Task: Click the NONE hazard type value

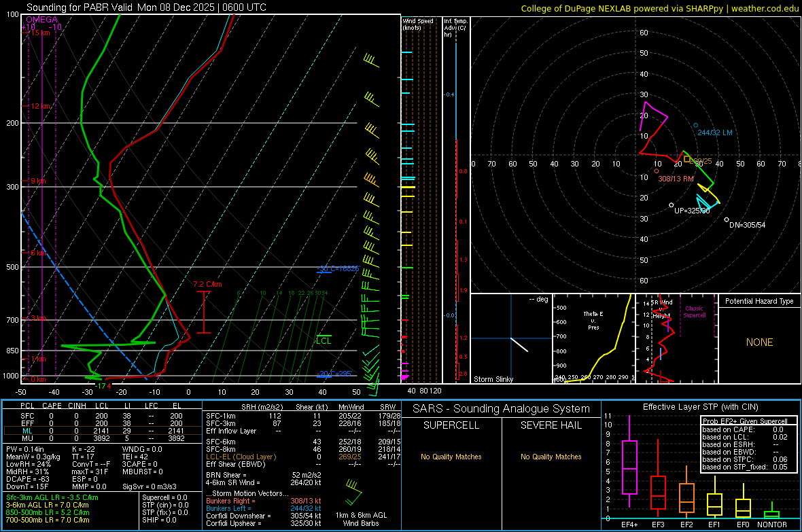Action: (759, 342)
